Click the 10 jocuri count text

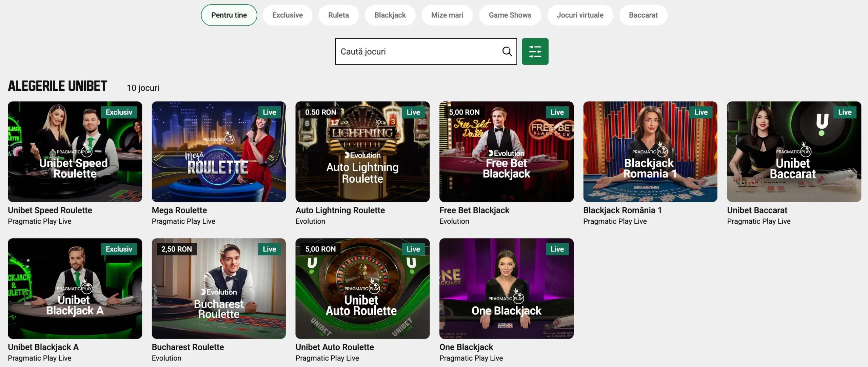[x=143, y=88]
